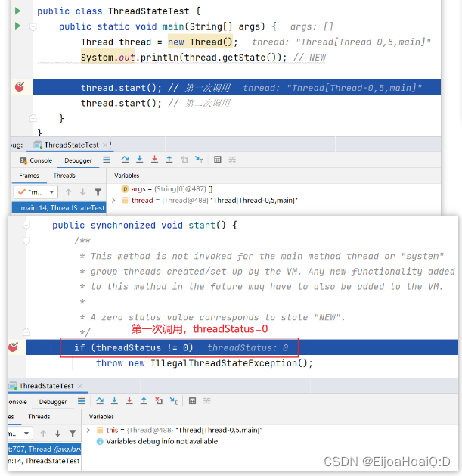
Task: Evaluate Expression calculator icon in lower toolbar
Action: 192,401
